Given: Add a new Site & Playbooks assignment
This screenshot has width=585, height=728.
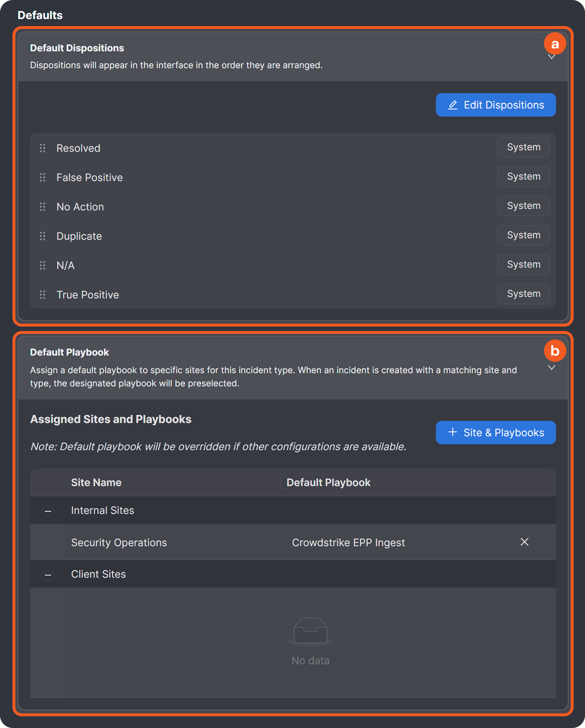Looking at the screenshot, I should click(x=496, y=433).
